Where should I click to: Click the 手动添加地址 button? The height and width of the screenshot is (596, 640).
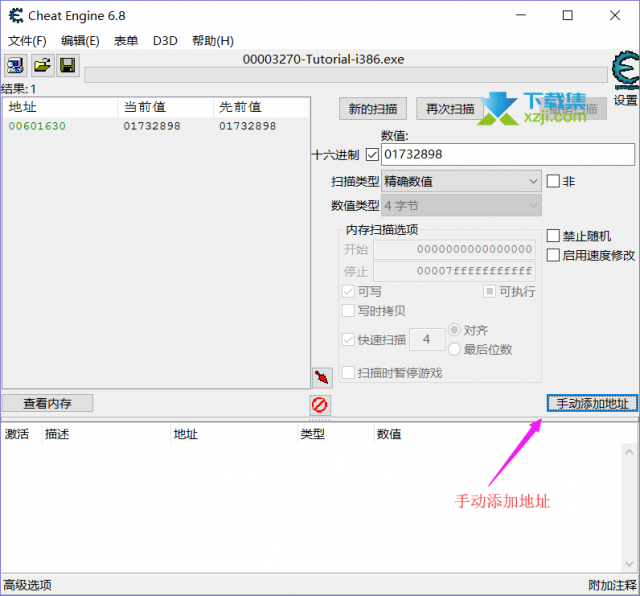tap(592, 403)
